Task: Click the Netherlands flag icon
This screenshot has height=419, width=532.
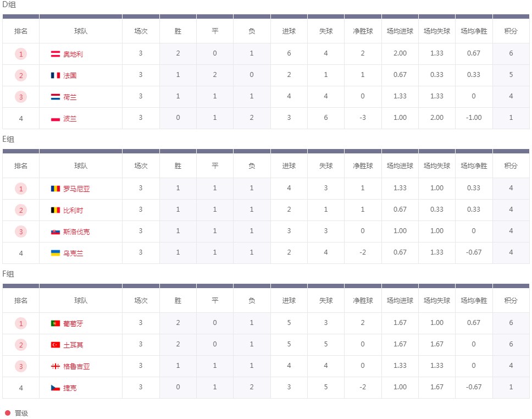Action: [56, 97]
